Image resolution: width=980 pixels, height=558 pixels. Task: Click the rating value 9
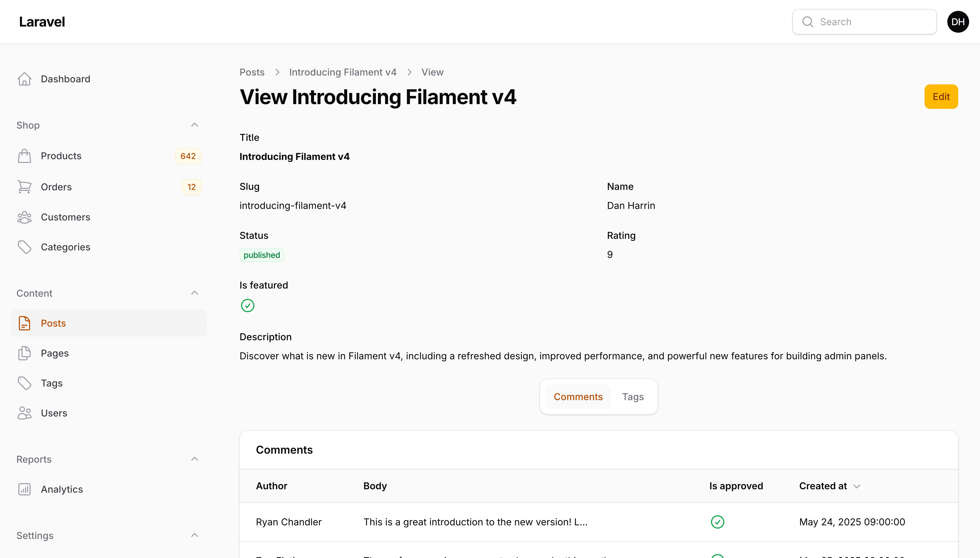click(610, 255)
